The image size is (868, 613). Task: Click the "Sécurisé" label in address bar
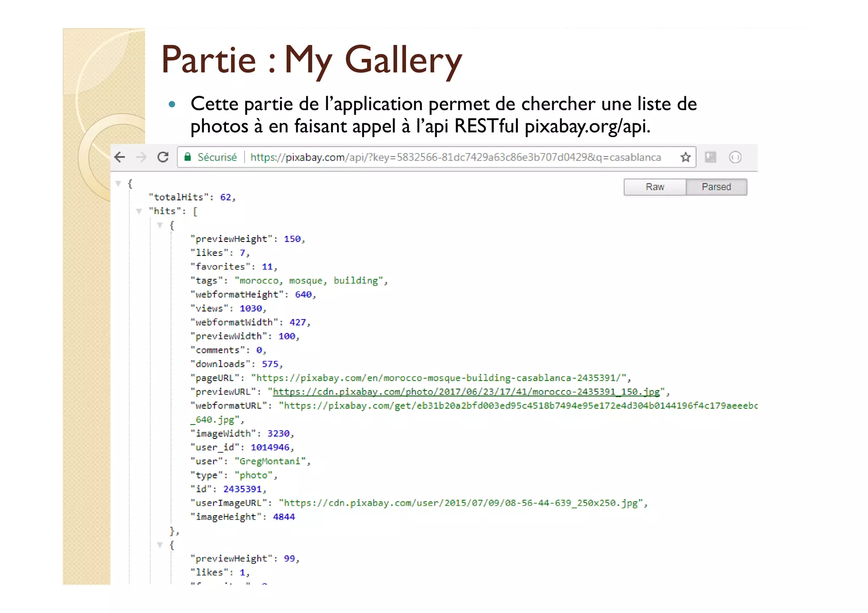click(x=217, y=157)
